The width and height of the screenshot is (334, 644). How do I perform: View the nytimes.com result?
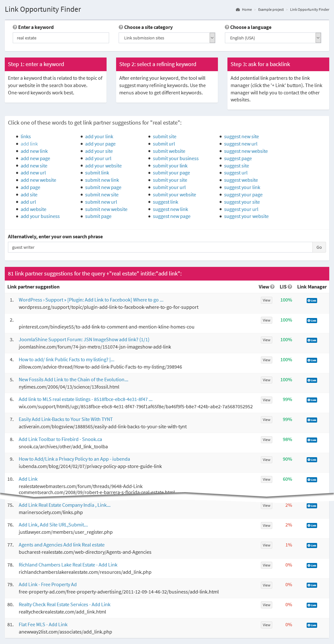[x=267, y=380]
